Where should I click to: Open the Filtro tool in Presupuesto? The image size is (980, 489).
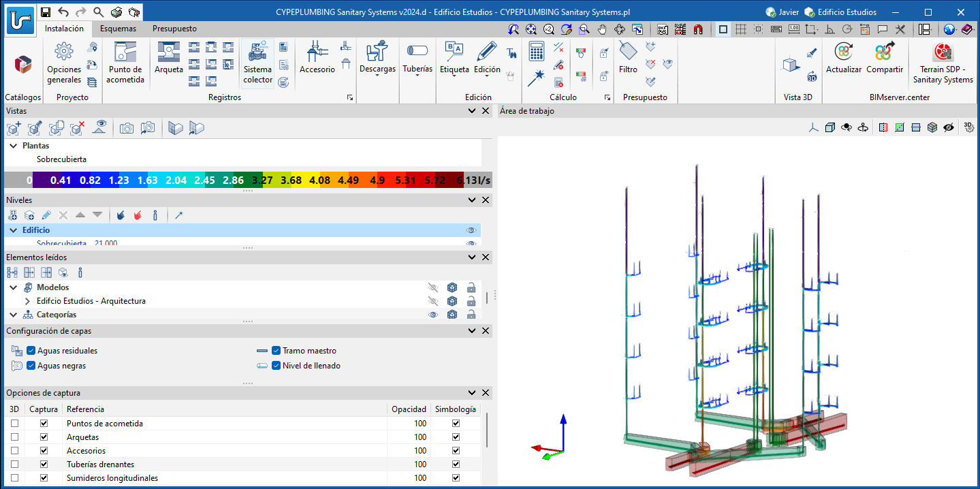628,52
